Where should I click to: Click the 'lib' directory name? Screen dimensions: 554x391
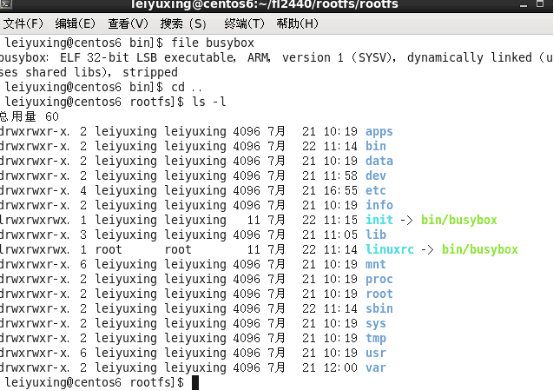click(x=376, y=235)
